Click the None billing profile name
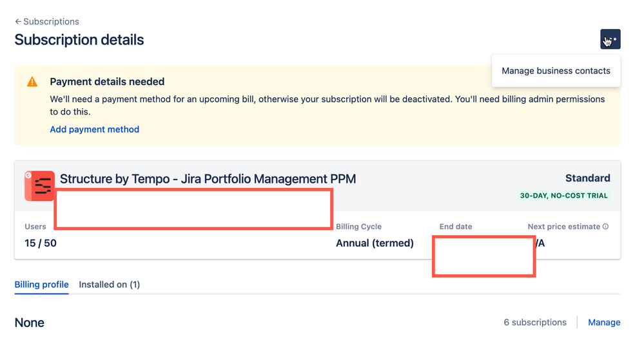This screenshot has height=338, width=644. click(x=30, y=323)
